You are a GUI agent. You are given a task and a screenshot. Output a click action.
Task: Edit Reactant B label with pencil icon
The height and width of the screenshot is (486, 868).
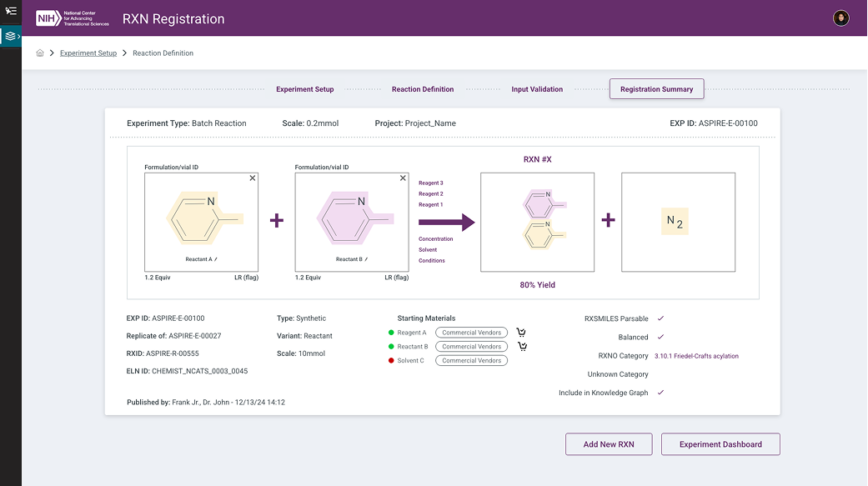366,259
